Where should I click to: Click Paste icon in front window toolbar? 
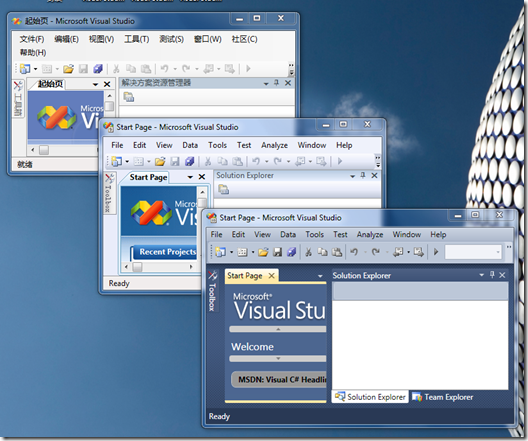point(337,252)
